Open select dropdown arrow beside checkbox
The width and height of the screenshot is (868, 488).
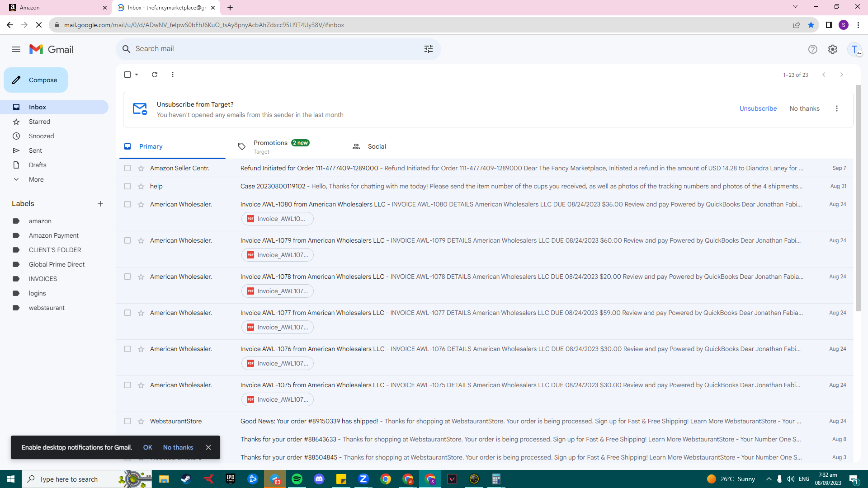[137, 75]
